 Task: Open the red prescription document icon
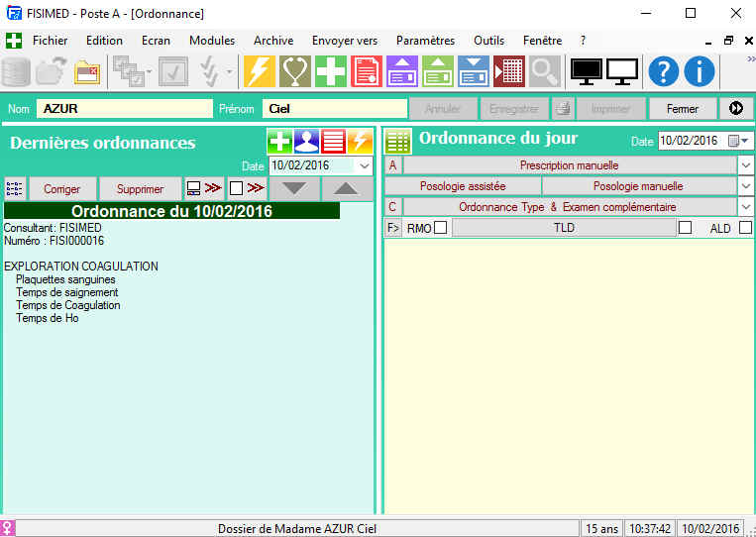[367, 71]
